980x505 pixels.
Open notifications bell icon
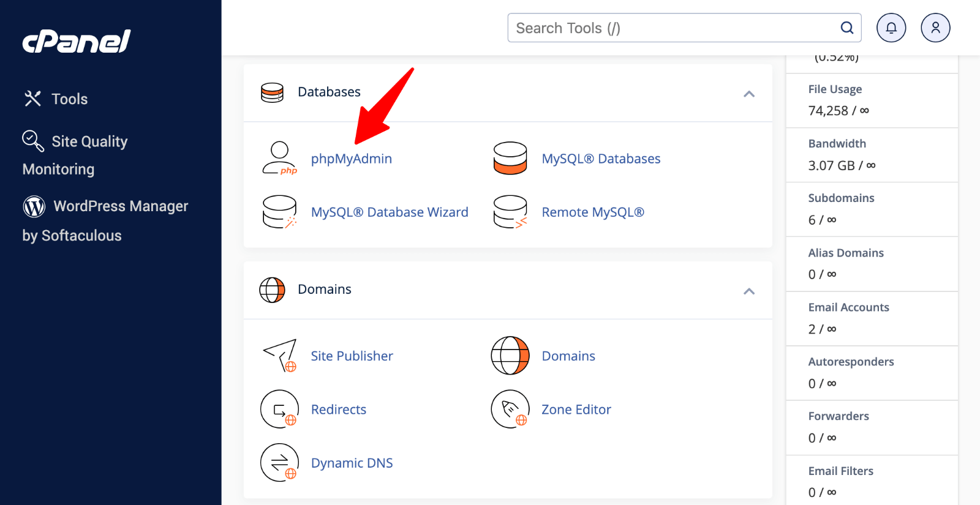point(891,28)
